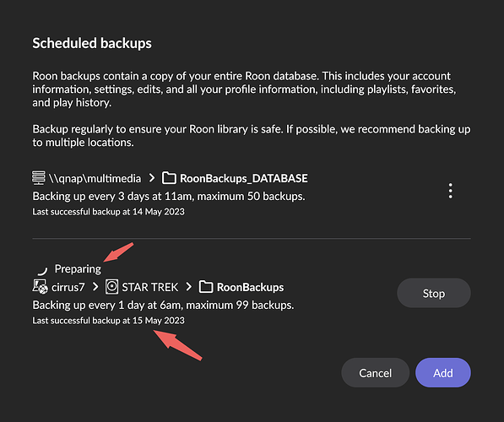Viewport: 504px width, 422px height.
Task: Click the cirrus7 computer icon
Action: pos(40,286)
